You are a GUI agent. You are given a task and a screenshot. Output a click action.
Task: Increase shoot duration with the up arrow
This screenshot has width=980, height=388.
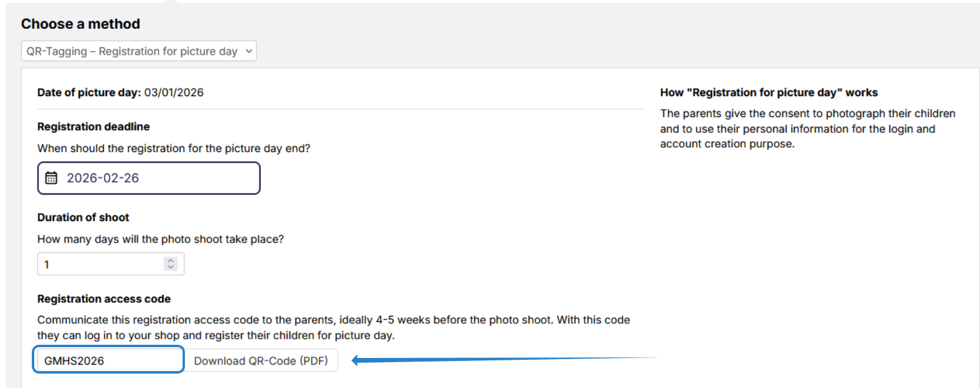click(171, 261)
